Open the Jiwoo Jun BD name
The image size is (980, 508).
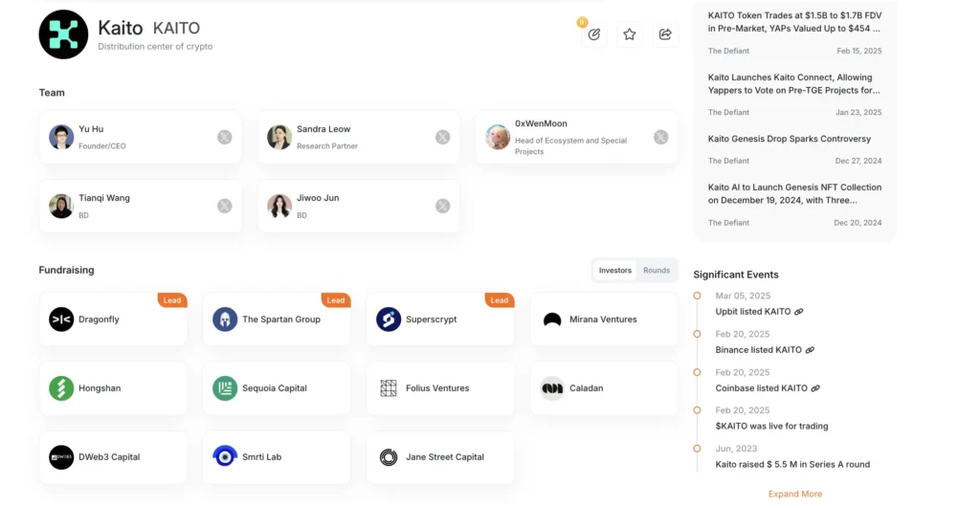318,198
